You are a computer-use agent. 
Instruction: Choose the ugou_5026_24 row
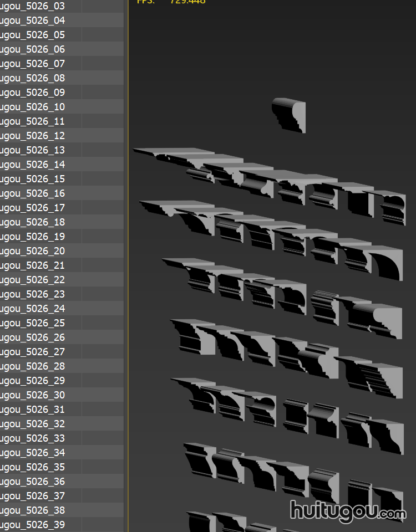pyautogui.click(x=62, y=309)
